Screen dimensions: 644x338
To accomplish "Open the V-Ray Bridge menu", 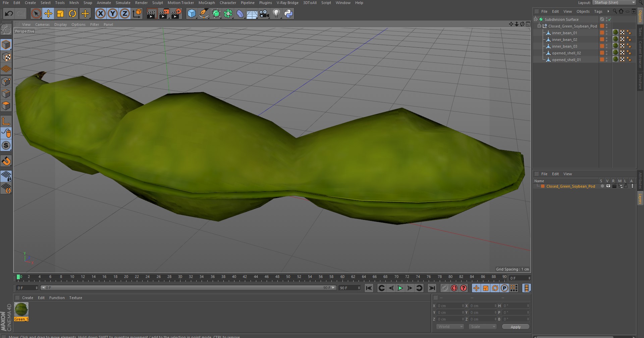I will (287, 3).
